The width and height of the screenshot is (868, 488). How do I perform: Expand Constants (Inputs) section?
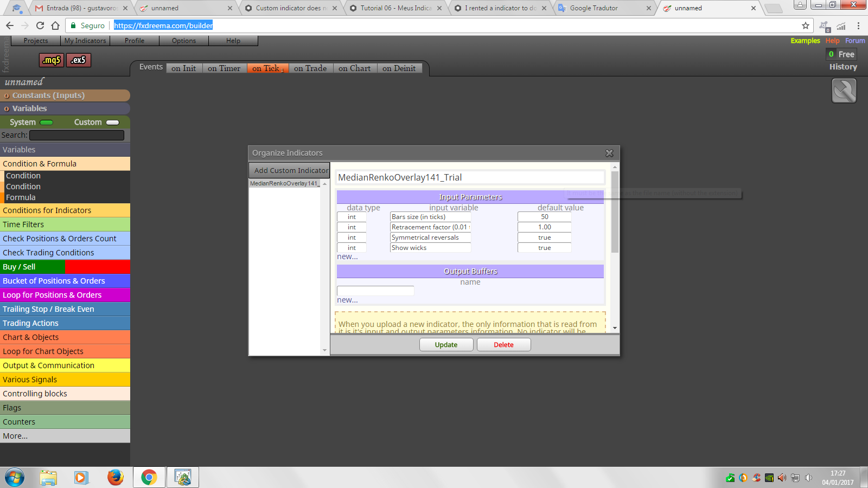(65, 95)
